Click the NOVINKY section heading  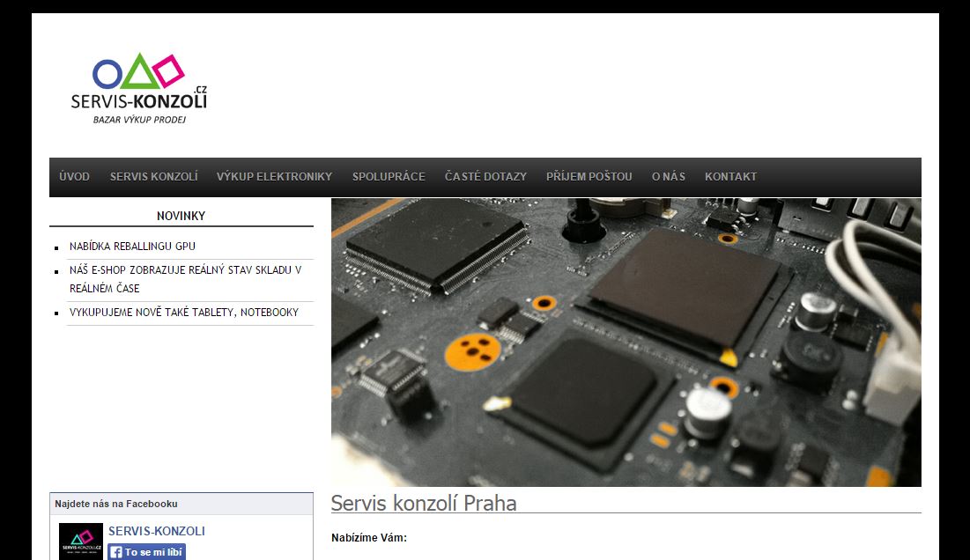coord(181,217)
